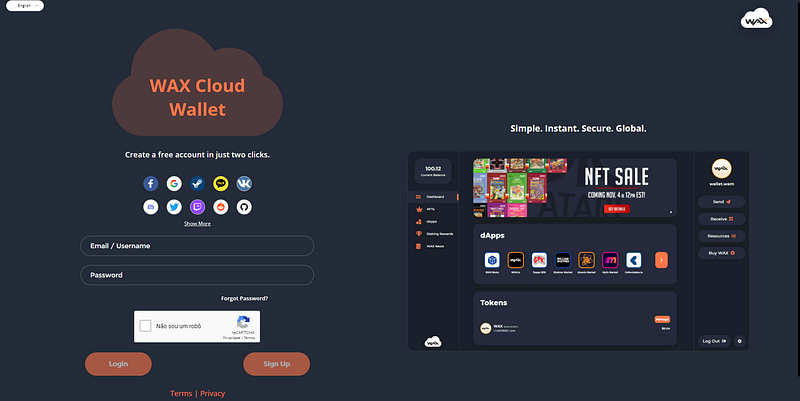Click the NFT Sale banner image
Image resolution: width=800 pixels, height=401 pixels.
[x=575, y=188]
